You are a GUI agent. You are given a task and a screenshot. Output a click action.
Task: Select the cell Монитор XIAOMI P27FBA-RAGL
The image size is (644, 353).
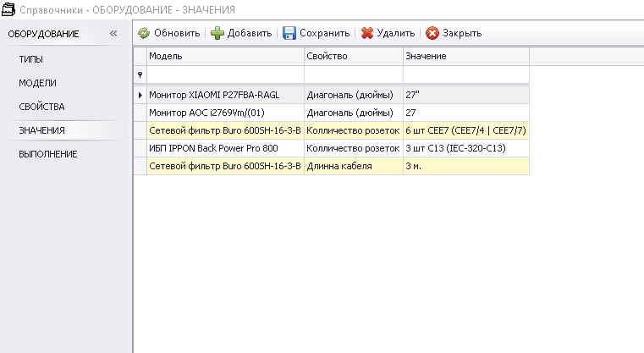225,95
